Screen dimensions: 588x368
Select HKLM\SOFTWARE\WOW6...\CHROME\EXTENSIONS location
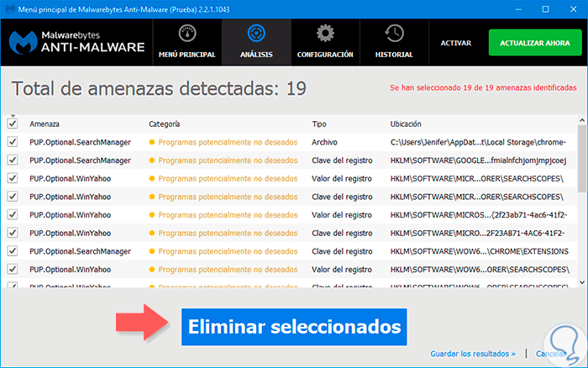[480, 252]
